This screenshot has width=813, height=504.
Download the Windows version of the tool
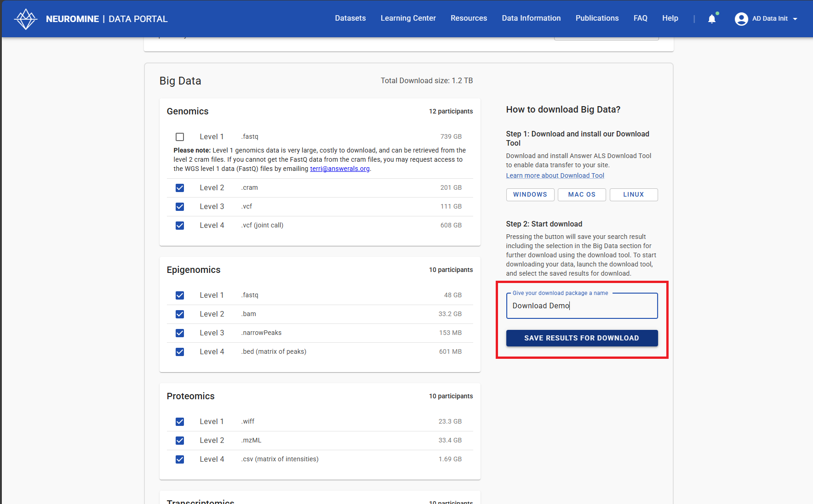point(530,195)
